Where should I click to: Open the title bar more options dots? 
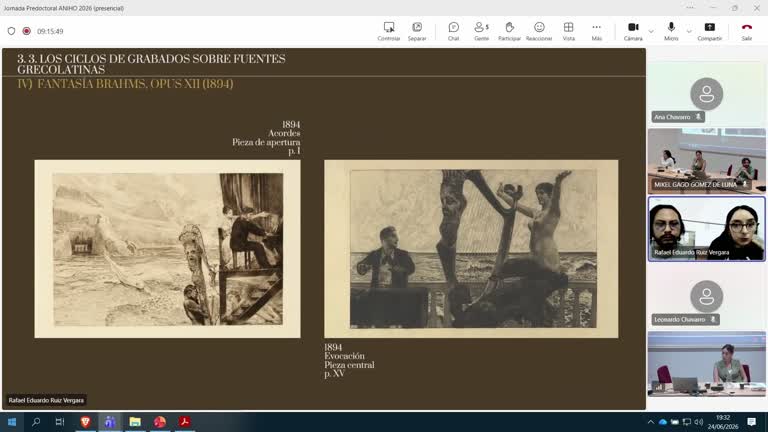[x=690, y=8]
